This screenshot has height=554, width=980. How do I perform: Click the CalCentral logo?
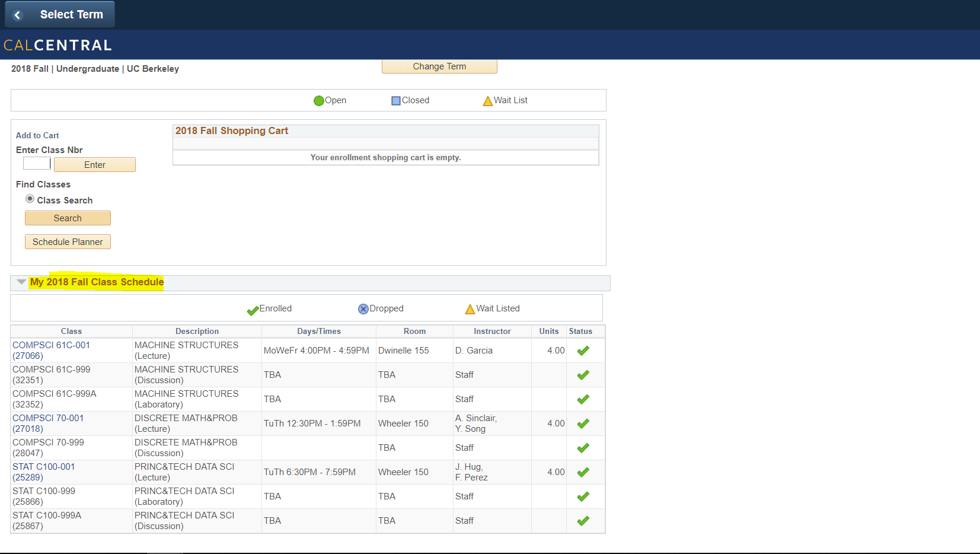tap(58, 45)
